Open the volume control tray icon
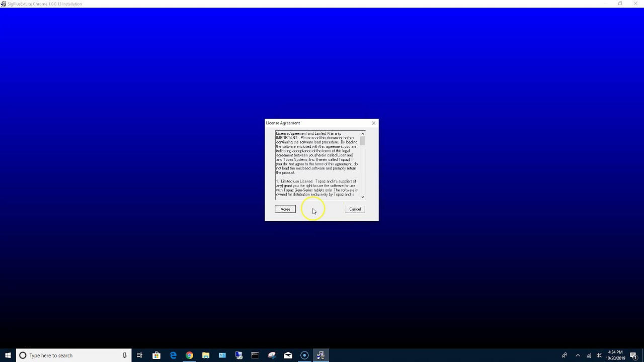 (x=599, y=355)
